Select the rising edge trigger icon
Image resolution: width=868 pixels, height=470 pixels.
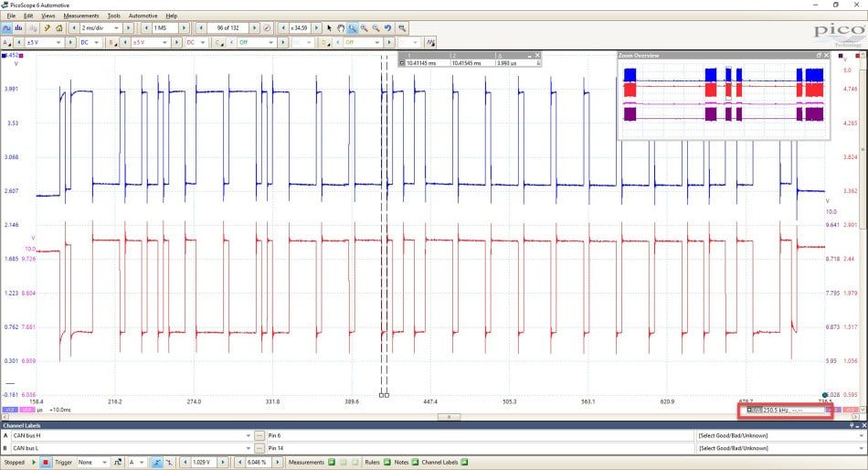point(156,463)
